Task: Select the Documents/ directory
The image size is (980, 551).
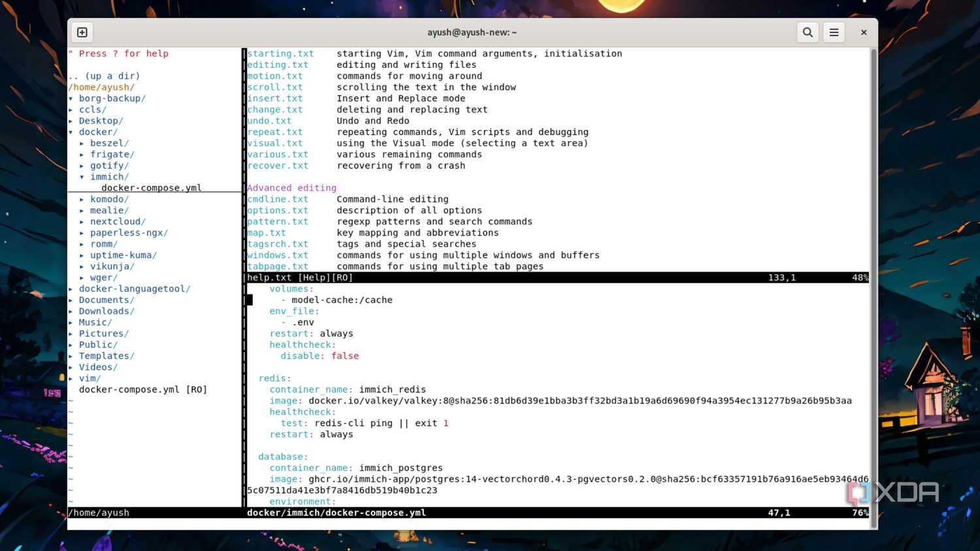Action: [x=106, y=300]
